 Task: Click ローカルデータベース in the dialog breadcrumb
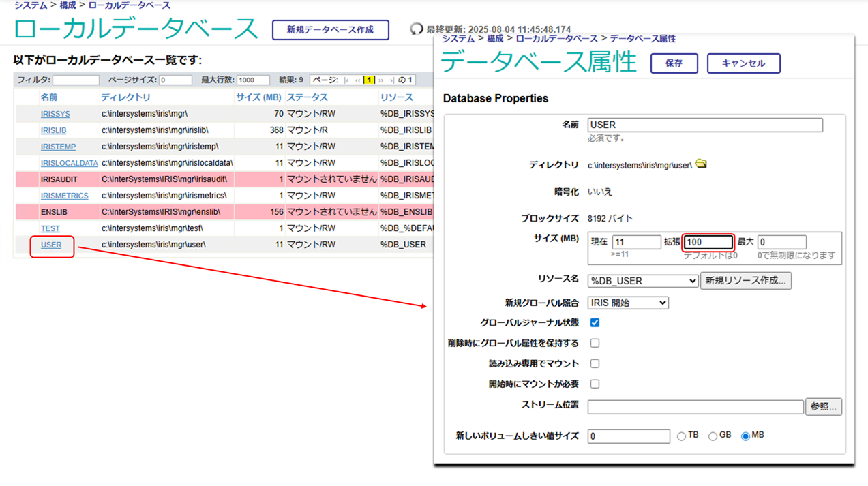[x=556, y=39]
